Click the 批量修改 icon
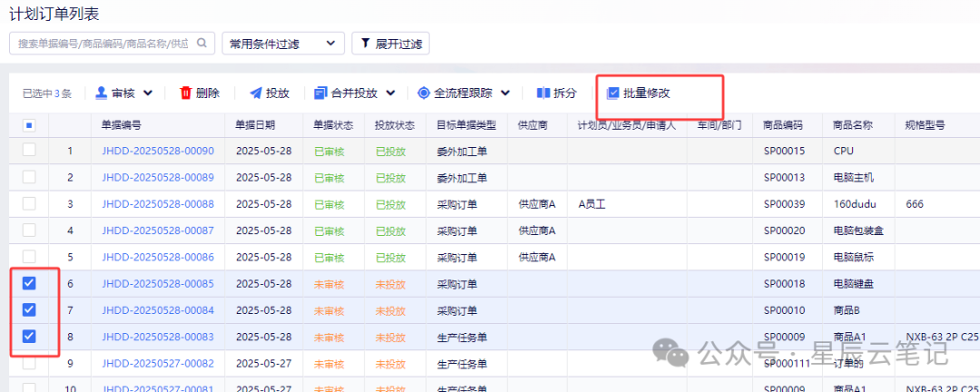 [x=613, y=93]
